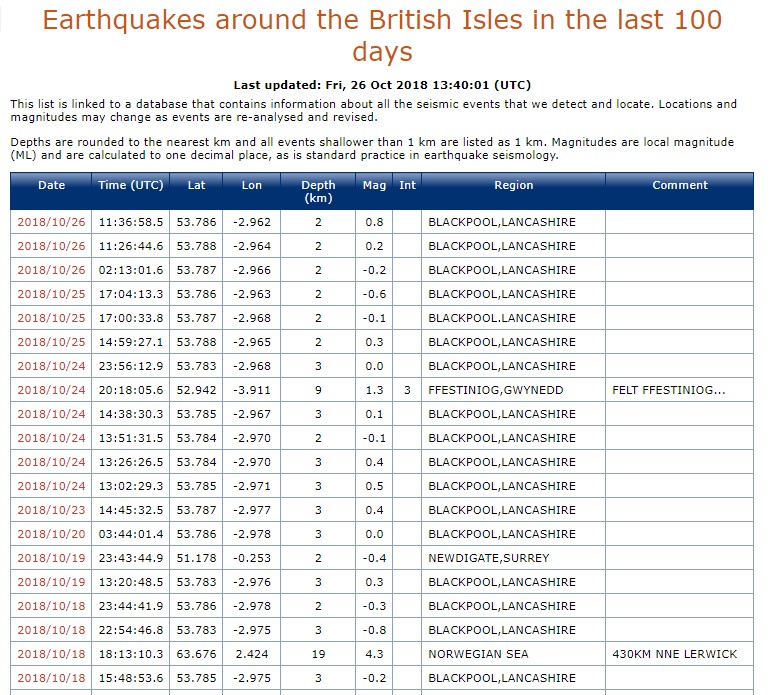Click the Region column header
The height and width of the screenshot is (695, 776).
[x=514, y=185]
